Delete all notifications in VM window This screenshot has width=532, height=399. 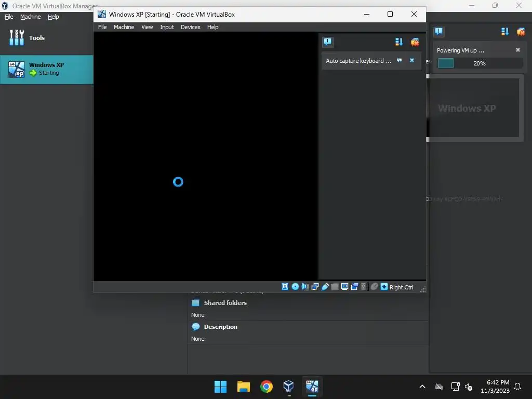click(x=415, y=42)
